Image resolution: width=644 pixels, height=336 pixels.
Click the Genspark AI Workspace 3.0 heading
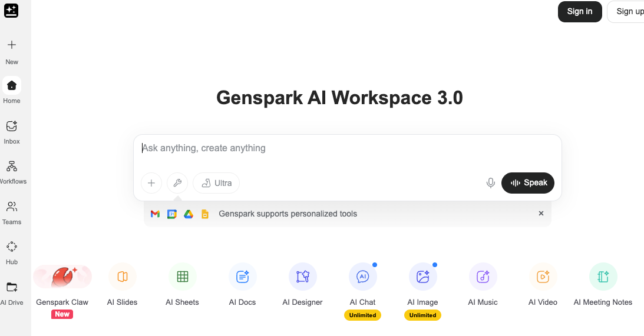[x=339, y=98]
